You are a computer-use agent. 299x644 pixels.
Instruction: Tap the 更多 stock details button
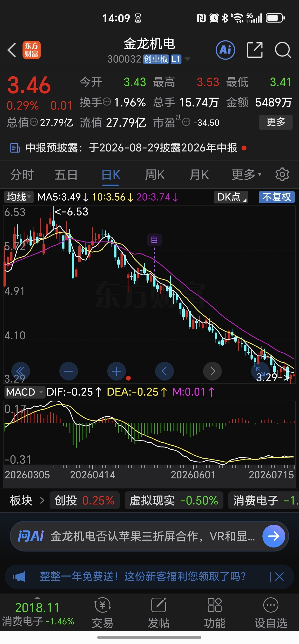[276, 122]
